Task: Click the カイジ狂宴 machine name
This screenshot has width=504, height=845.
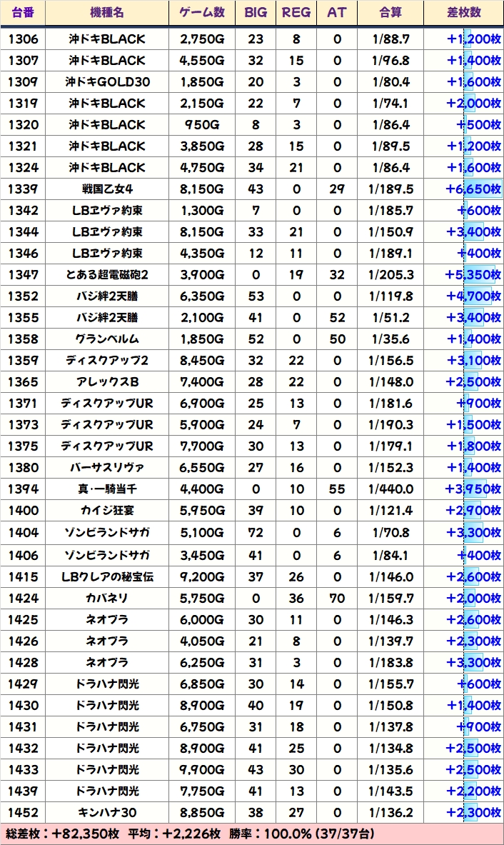Action: click(x=107, y=511)
